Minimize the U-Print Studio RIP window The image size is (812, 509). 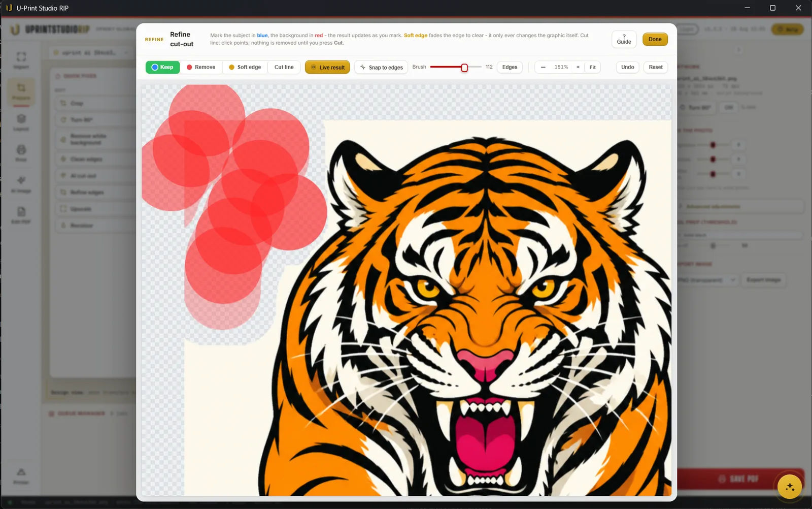pos(747,8)
